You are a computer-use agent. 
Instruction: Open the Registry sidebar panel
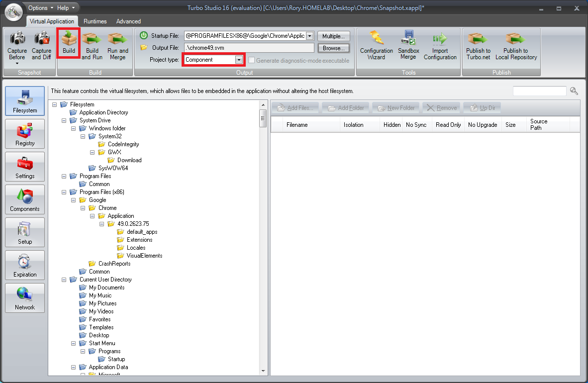coord(25,134)
